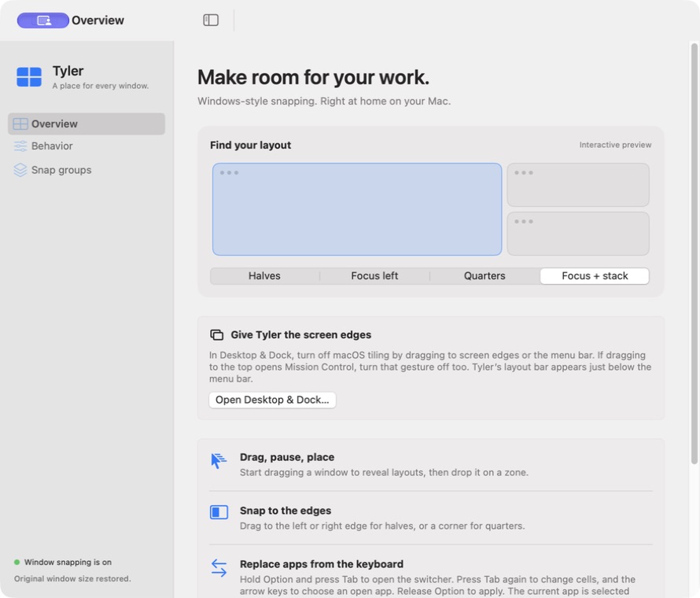Click the Tyler blue grid app logo
Viewport: 700px width, 598px height.
[29, 77]
